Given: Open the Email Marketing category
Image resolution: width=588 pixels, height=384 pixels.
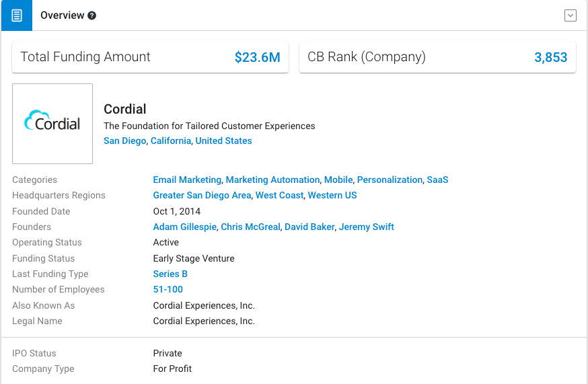Looking at the screenshot, I should [x=187, y=180].
